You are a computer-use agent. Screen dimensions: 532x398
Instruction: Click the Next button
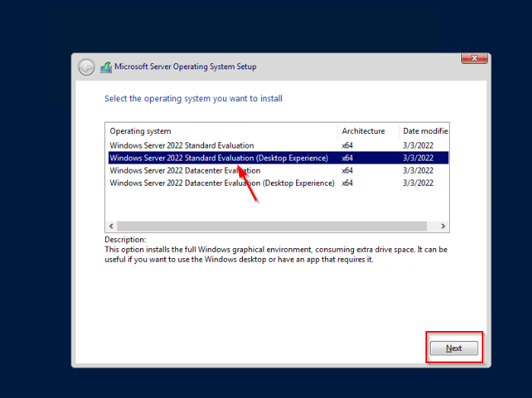pyautogui.click(x=454, y=349)
